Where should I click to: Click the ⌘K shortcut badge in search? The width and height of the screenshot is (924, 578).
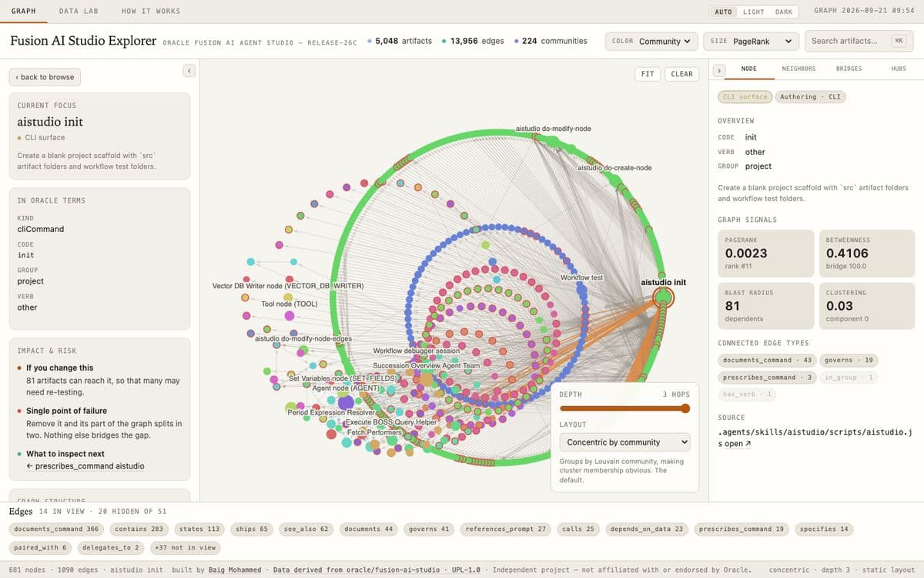pos(899,41)
